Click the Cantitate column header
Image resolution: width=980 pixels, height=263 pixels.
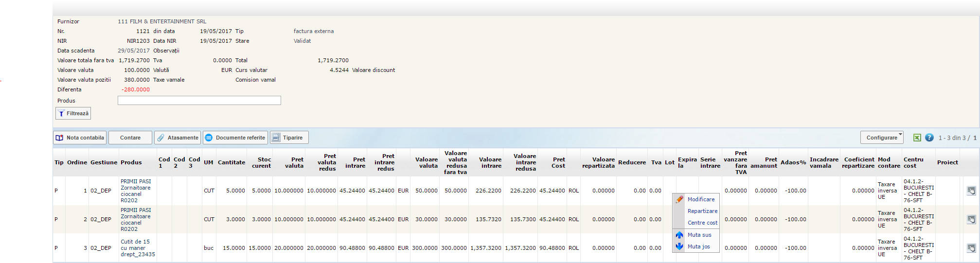click(x=231, y=162)
